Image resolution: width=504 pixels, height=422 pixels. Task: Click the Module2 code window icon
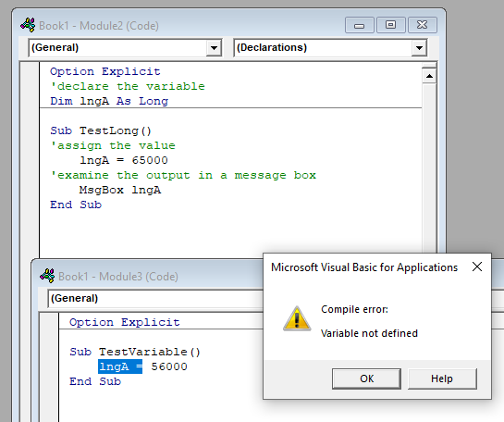tap(28, 25)
